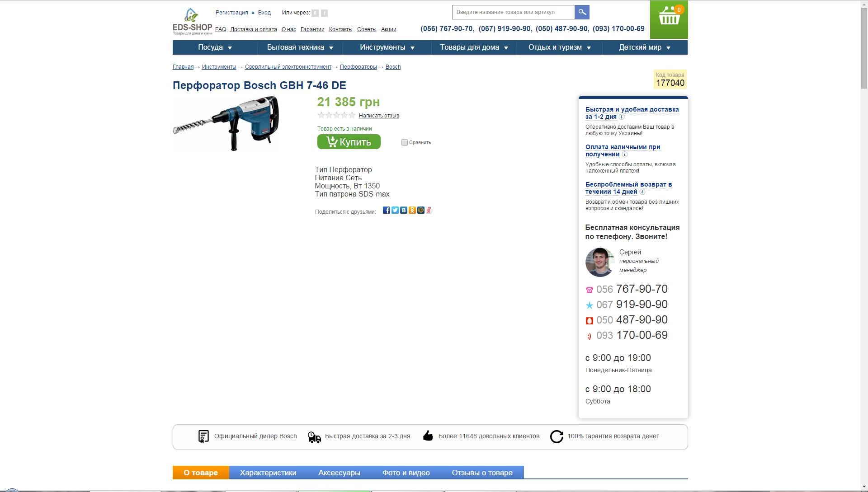Image resolution: width=868 pixels, height=492 pixels.
Task: Share via Mail.ru @ icon
Action: [421, 210]
